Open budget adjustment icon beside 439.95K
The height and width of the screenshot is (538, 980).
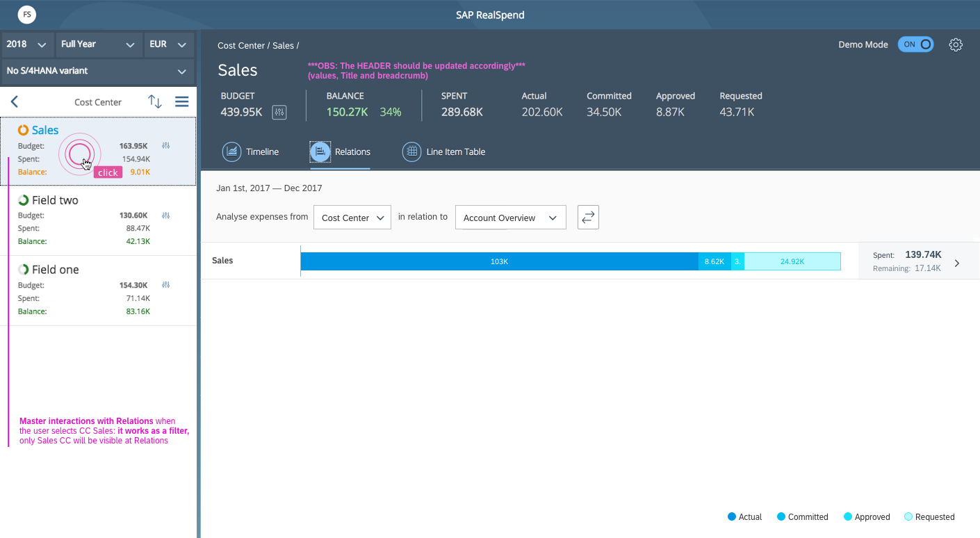coord(279,112)
